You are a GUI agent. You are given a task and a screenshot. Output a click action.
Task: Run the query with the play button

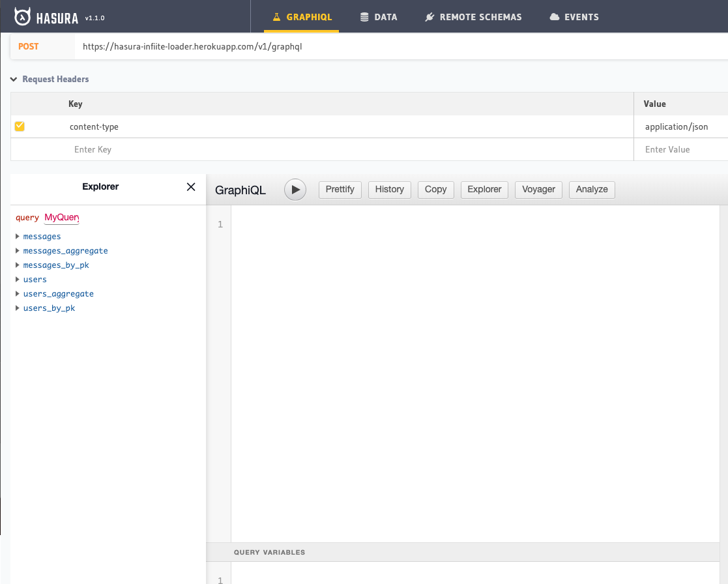(295, 190)
